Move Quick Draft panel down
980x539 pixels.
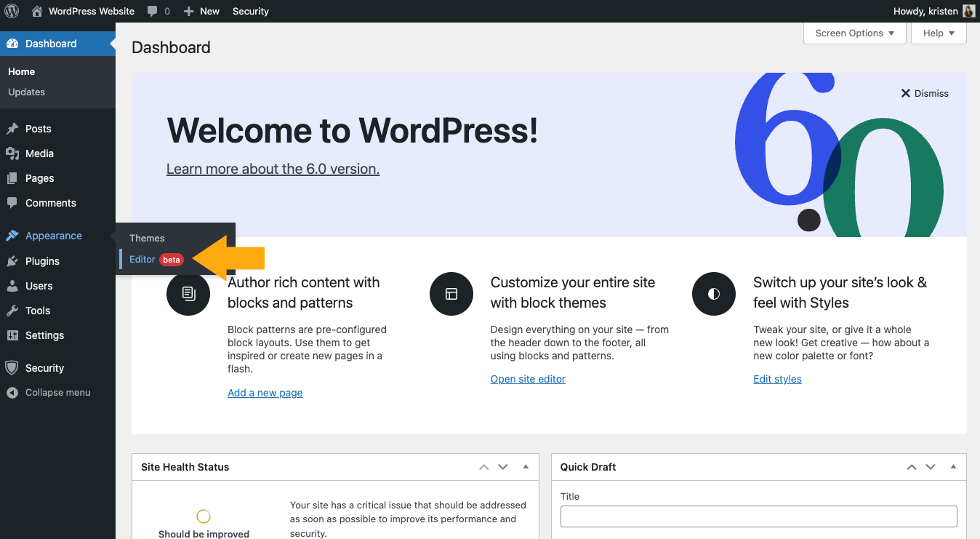(931, 467)
